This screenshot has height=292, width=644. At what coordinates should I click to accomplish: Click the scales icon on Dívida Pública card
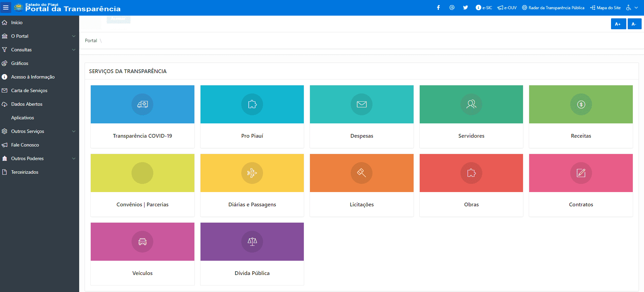coord(252,242)
